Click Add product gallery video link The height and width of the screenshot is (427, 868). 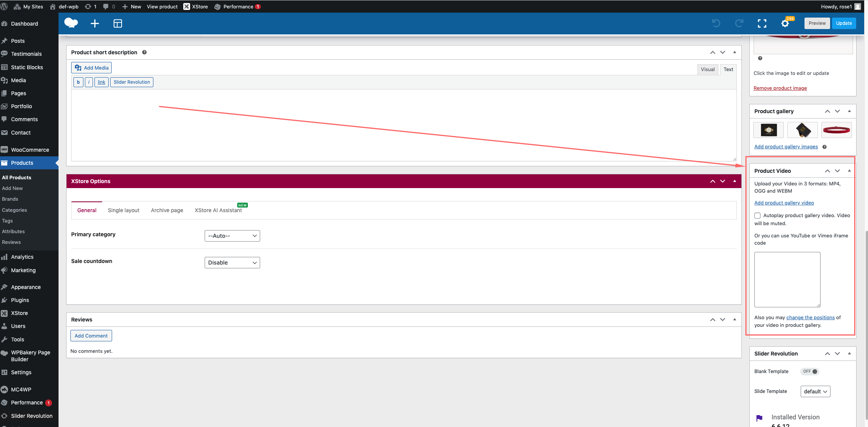click(x=784, y=203)
